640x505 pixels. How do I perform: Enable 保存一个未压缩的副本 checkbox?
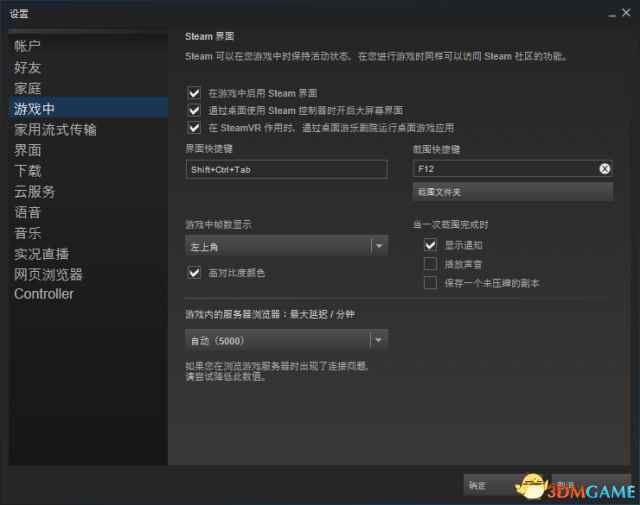[431, 283]
